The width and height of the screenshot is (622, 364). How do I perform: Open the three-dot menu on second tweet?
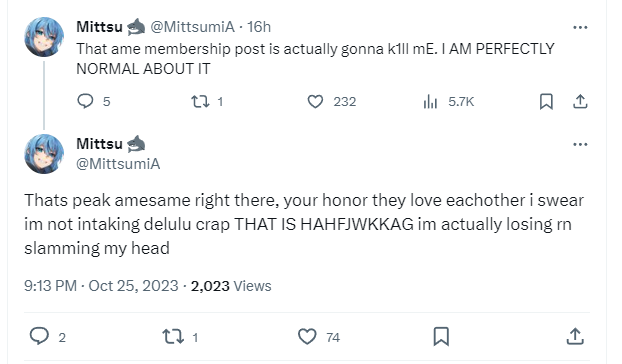[580, 144]
